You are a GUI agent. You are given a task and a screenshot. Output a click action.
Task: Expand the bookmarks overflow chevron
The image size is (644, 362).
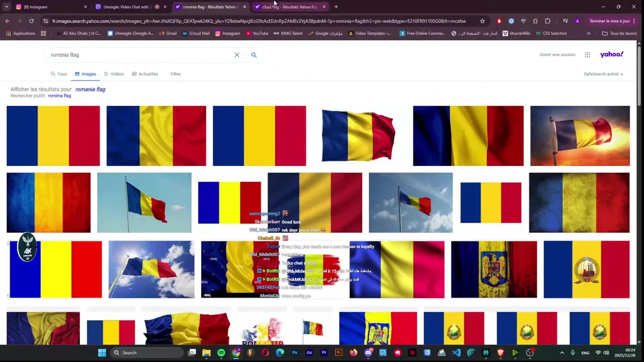point(589,33)
